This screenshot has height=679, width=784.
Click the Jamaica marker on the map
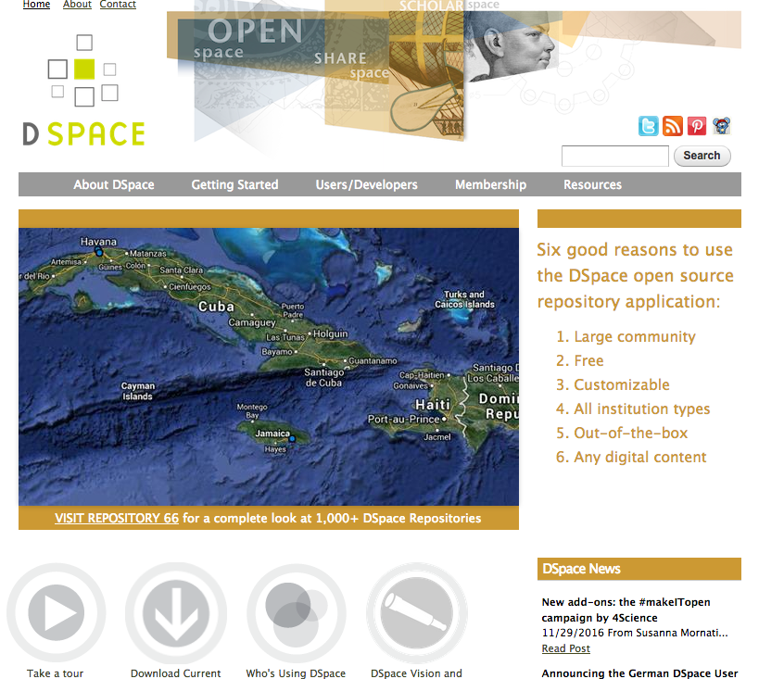(x=292, y=439)
